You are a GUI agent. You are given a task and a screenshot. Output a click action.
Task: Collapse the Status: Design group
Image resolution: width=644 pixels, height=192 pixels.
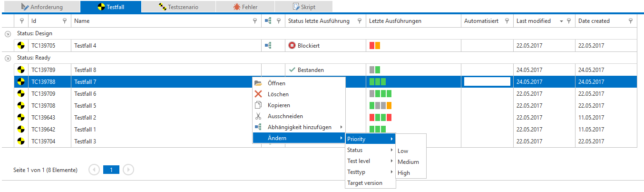(7, 34)
